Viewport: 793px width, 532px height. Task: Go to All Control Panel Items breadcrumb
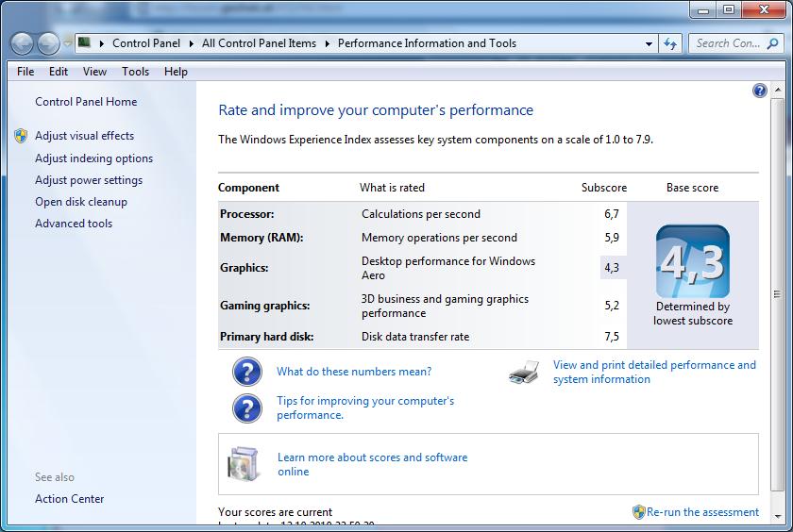(259, 43)
